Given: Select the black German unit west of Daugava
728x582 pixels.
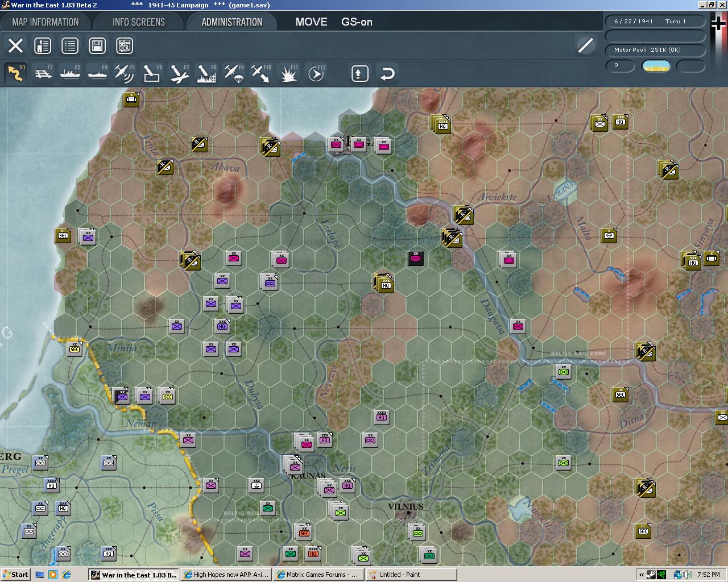Looking at the screenshot, I should [x=416, y=259].
